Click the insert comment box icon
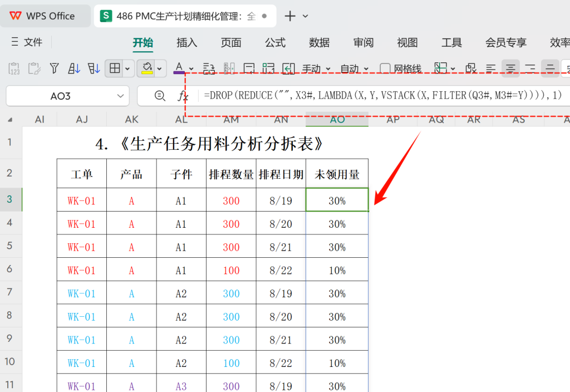Image resolution: width=570 pixels, height=392 pixels. [x=249, y=68]
